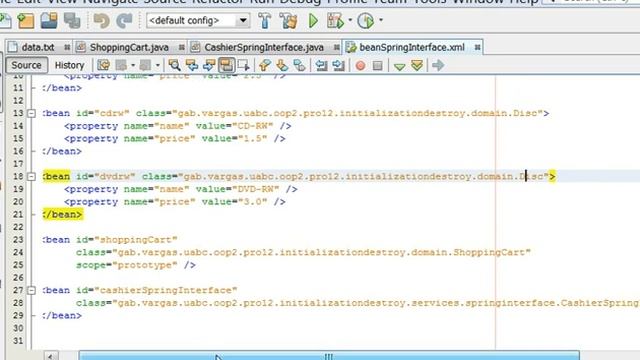
Task: Redo the last undone edit
Action: click(124, 20)
